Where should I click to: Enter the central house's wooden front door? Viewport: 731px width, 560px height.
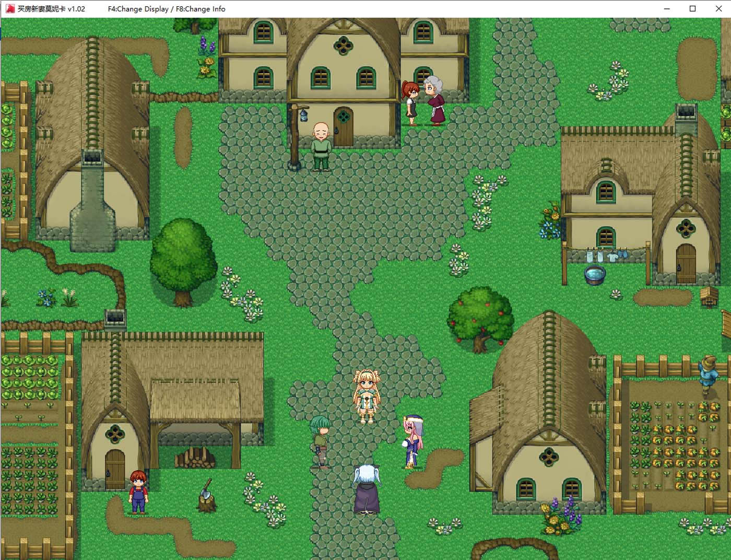point(343,127)
